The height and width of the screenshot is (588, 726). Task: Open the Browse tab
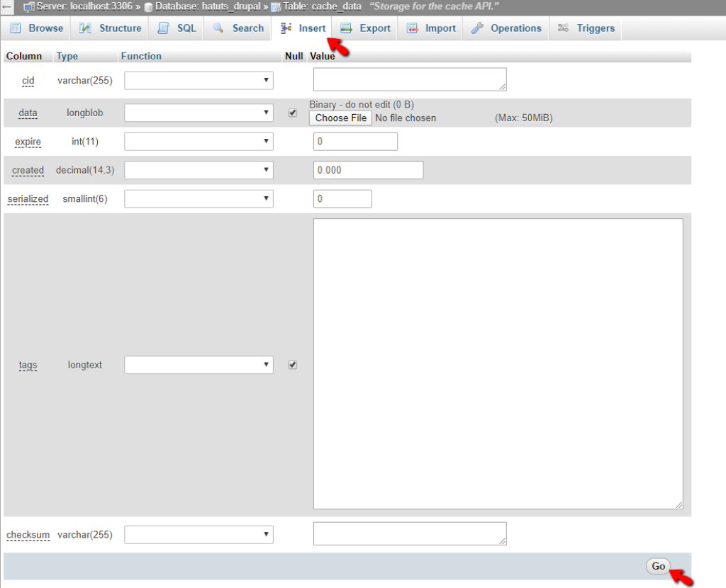pos(36,28)
